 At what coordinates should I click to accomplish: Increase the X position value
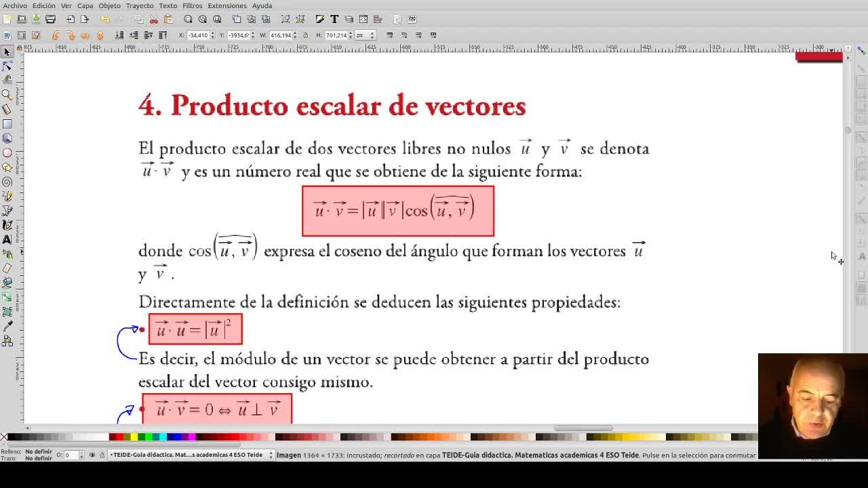coord(212,33)
